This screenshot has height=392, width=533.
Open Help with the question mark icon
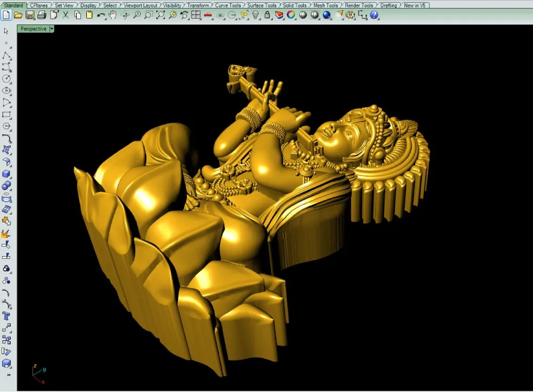click(x=374, y=15)
